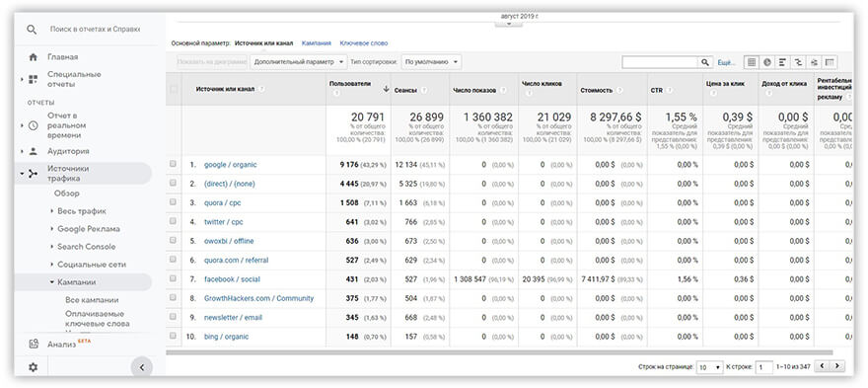The height and width of the screenshot is (388, 868).
Task: Open the Главная home icon
Action: pyautogui.click(x=34, y=57)
